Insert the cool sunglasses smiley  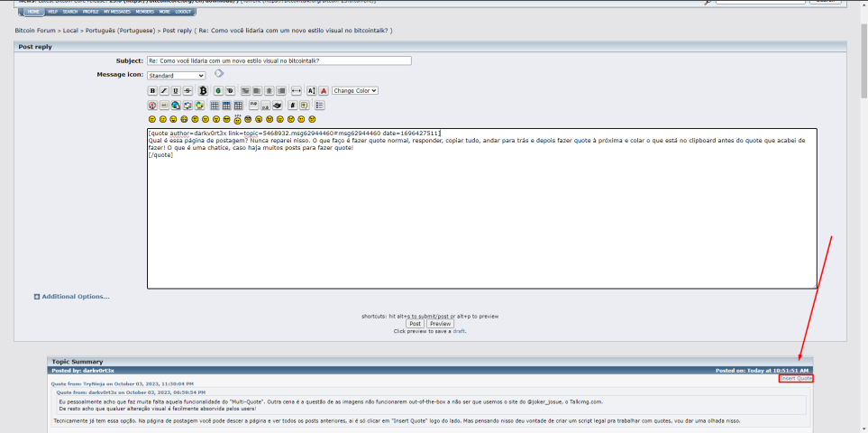[226, 119]
